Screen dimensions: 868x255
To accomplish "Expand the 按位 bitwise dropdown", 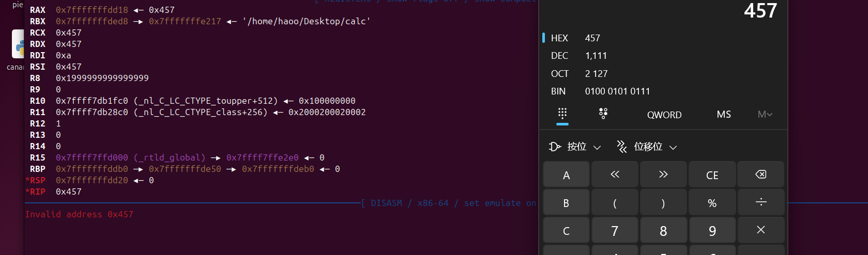I will pyautogui.click(x=575, y=147).
